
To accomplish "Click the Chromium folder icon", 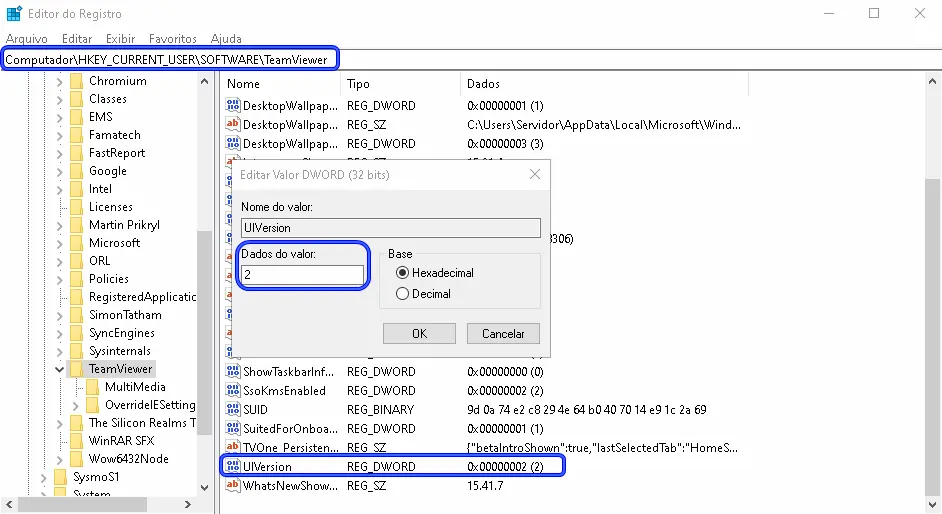I will click(76, 81).
